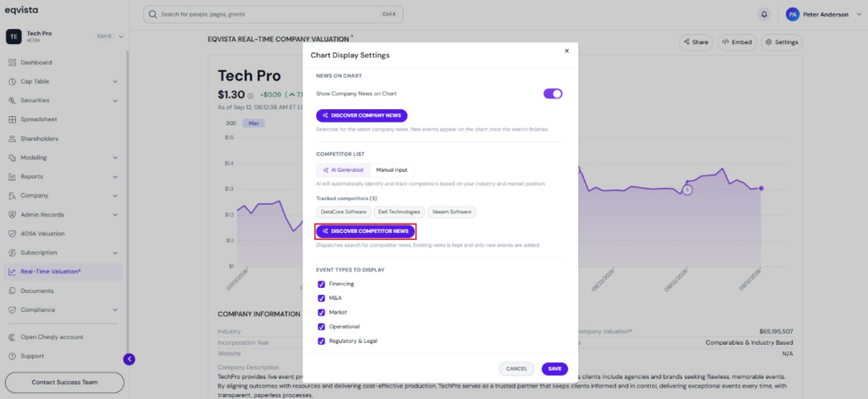Click the Spreadsheet grid icon
The height and width of the screenshot is (399, 868).
coord(12,119)
